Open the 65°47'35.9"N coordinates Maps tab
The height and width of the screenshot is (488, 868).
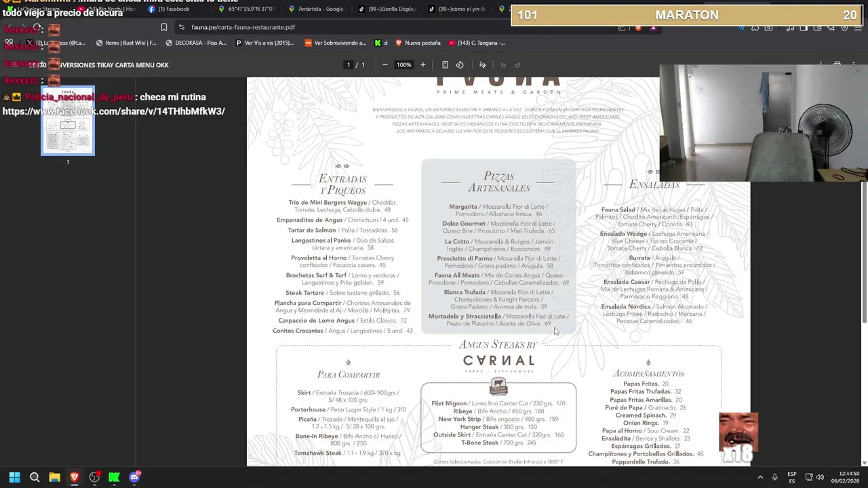point(248,9)
